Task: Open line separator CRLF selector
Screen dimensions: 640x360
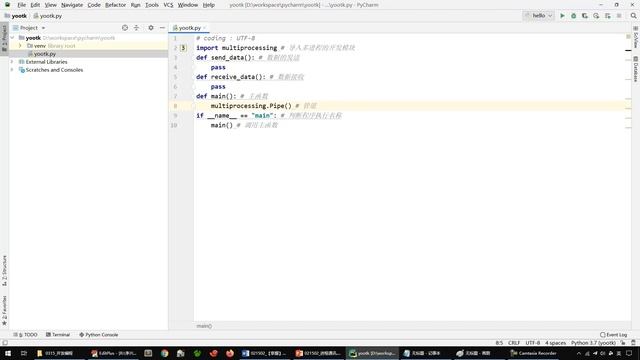Action: [514, 343]
